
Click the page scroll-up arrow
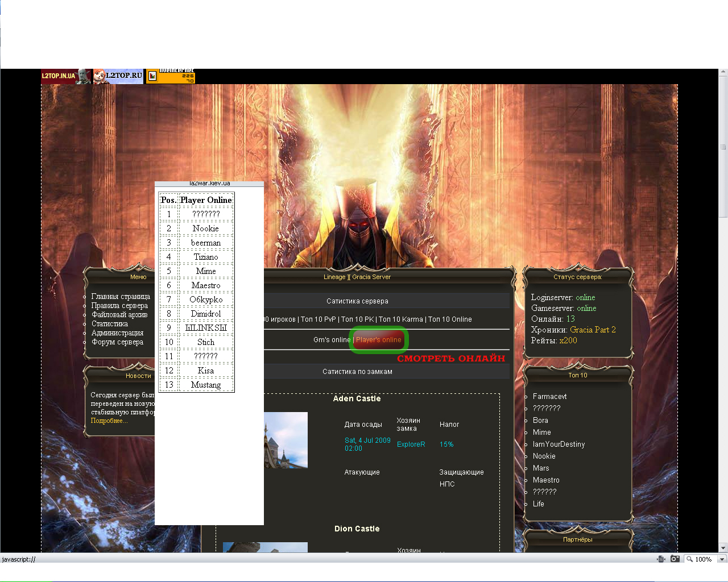pos(723,73)
